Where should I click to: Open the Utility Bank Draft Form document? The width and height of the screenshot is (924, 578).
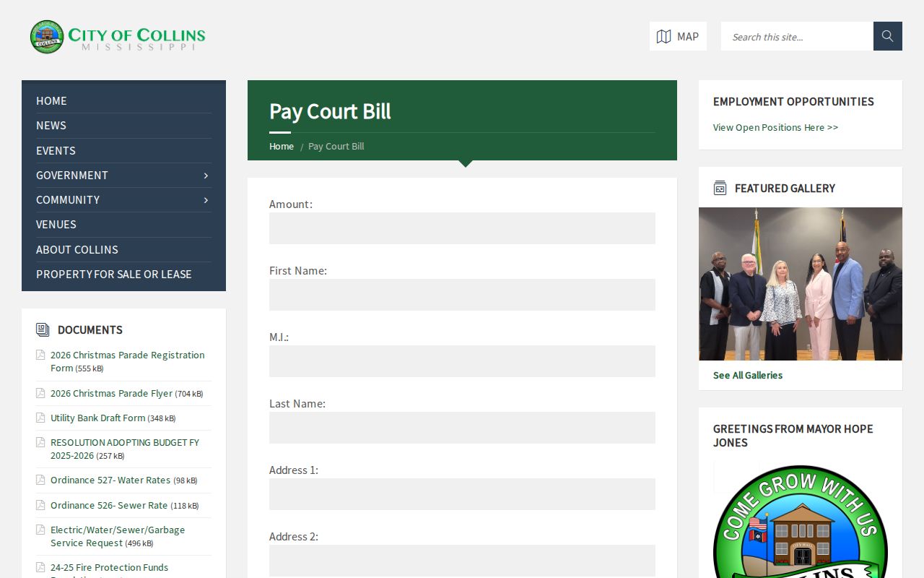[x=98, y=418]
